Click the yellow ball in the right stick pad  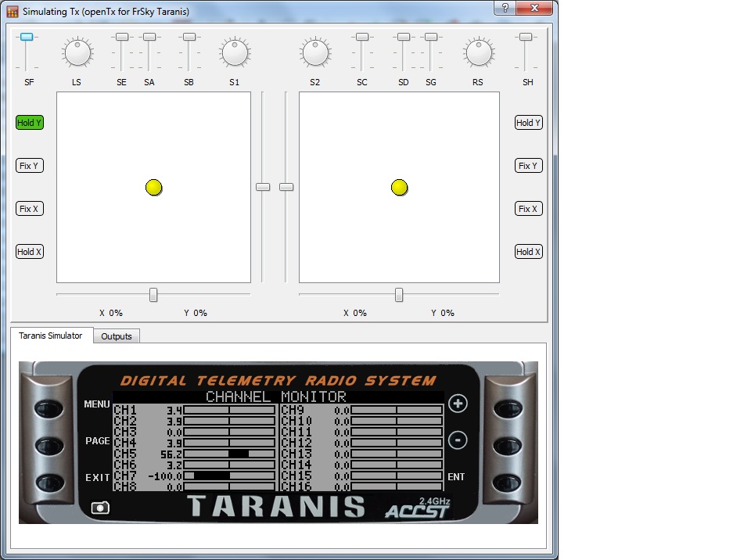click(x=400, y=187)
